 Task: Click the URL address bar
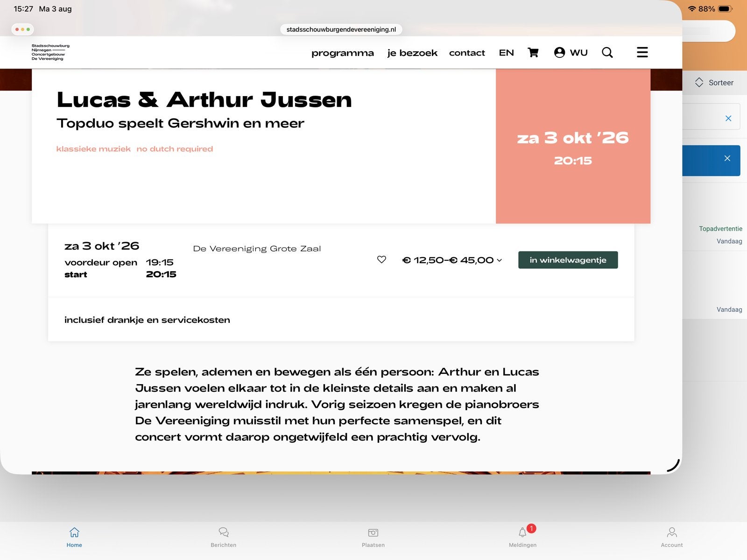341,29
